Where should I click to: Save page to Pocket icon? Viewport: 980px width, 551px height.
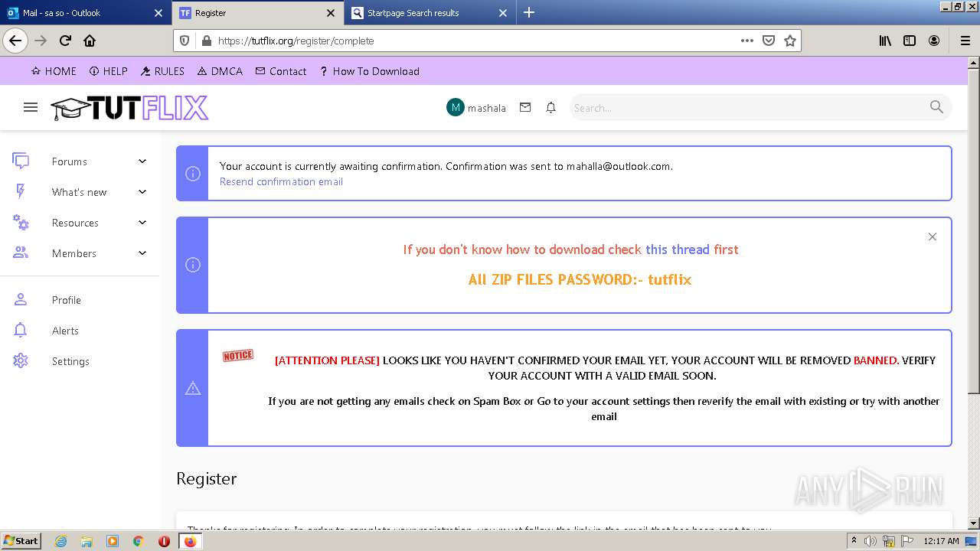pyautogui.click(x=769, y=41)
